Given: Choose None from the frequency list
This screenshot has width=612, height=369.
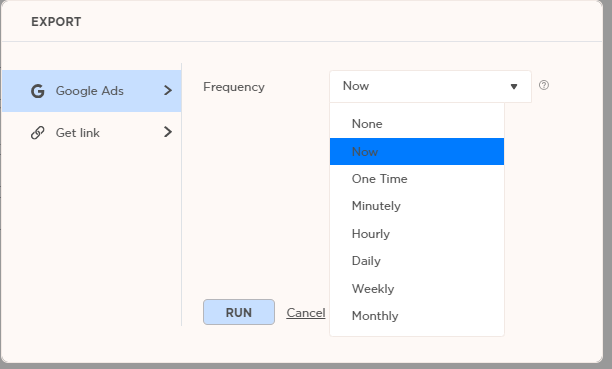Looking at the screenshot, I should click(x=417, y=124).
